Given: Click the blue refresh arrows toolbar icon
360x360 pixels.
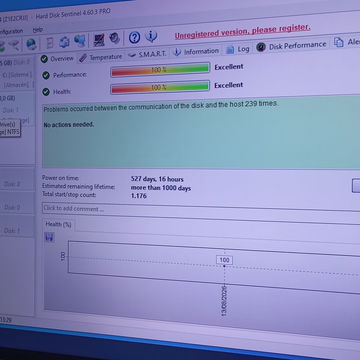Looking at the screenshot, I should click(64, 42).
